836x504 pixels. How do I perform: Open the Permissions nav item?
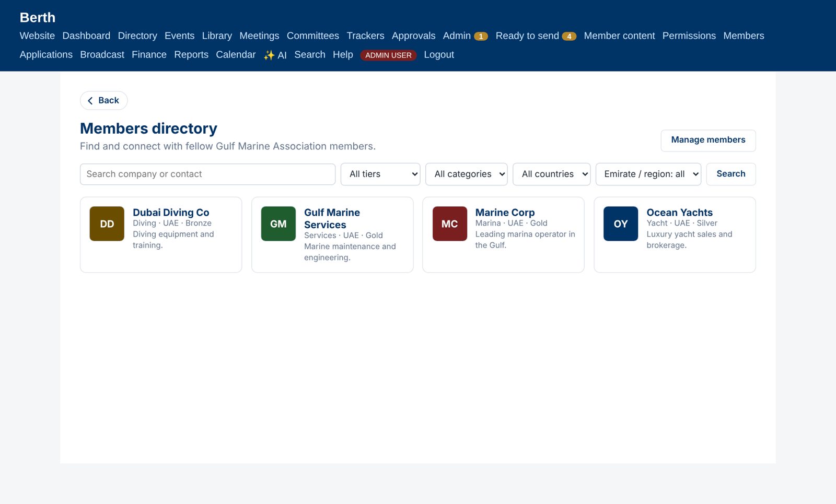[x=689, y=36]
